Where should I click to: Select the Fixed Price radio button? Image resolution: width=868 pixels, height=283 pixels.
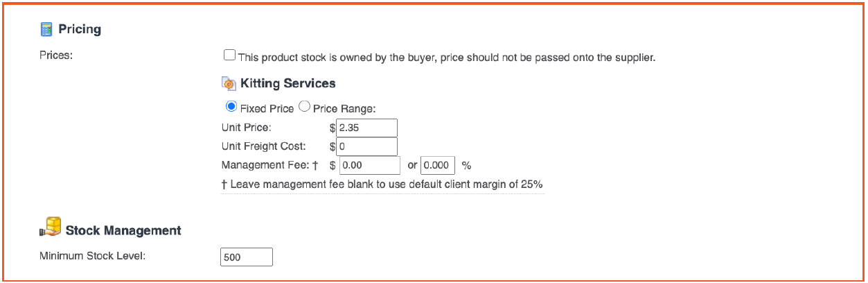tap(231, 108)
